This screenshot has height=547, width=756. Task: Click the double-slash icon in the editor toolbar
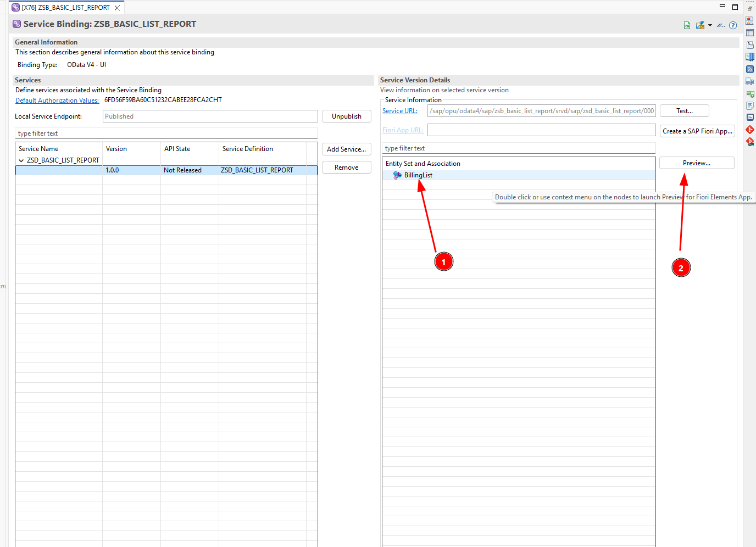(x=721, y=25)
